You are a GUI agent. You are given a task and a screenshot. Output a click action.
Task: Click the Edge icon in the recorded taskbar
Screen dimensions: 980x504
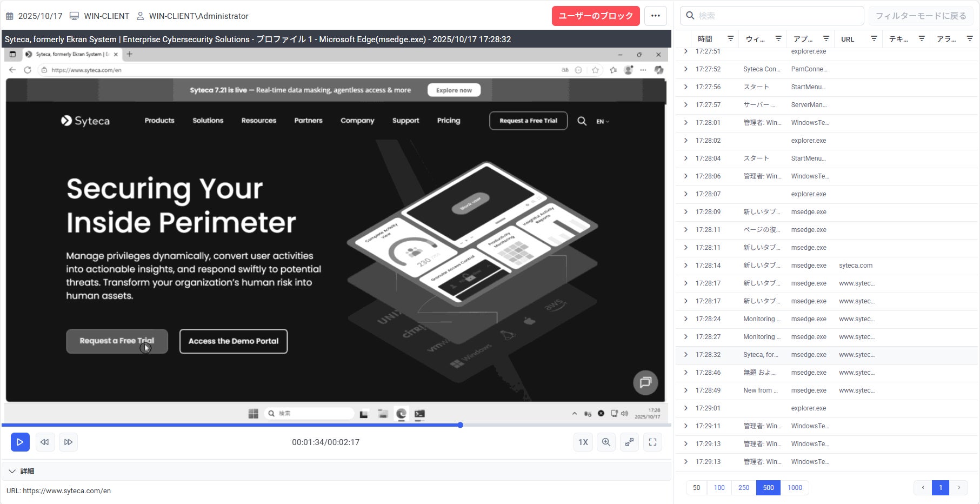point(401,414)
